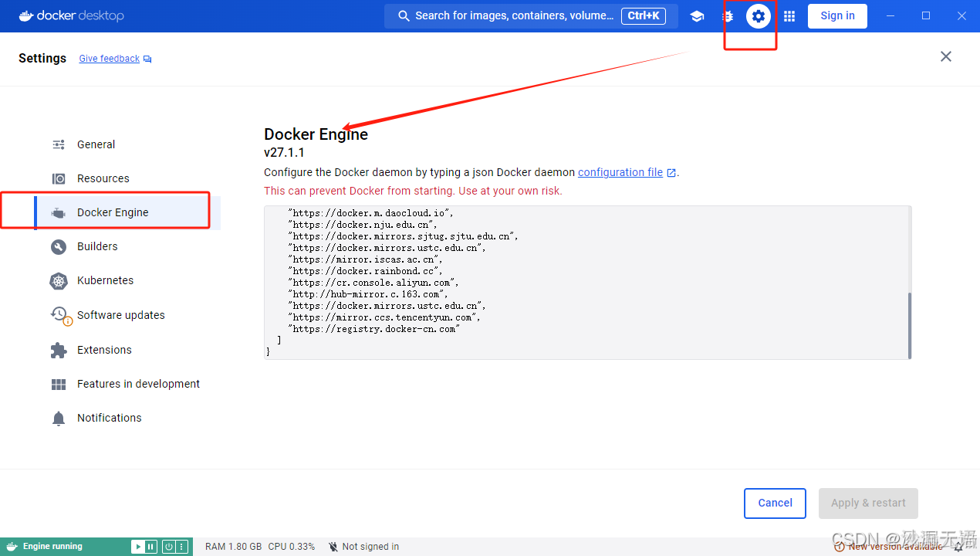This screenshot has height=556, width=980.
Task: Click the hub-mirror.c.163.com mirror line
Action: (367, 294)
